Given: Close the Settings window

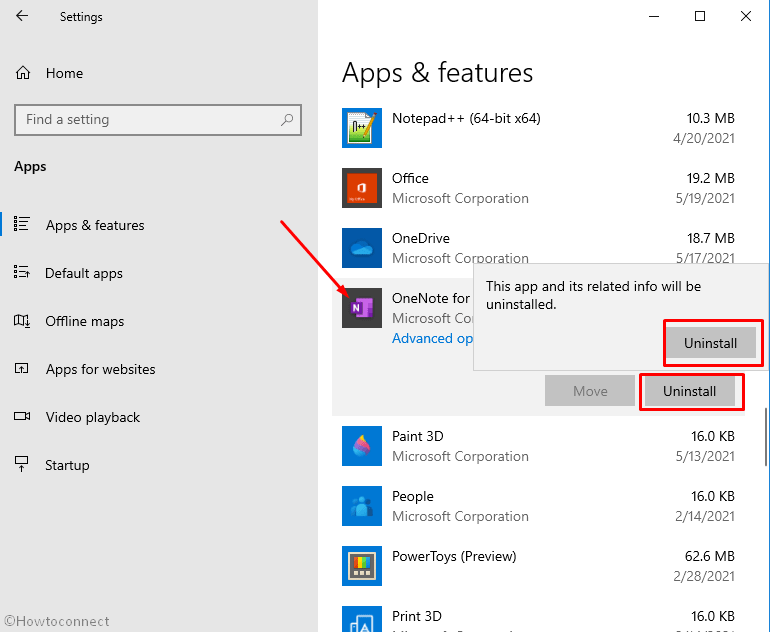Looking at the screenshot, I should pos(745,16).
